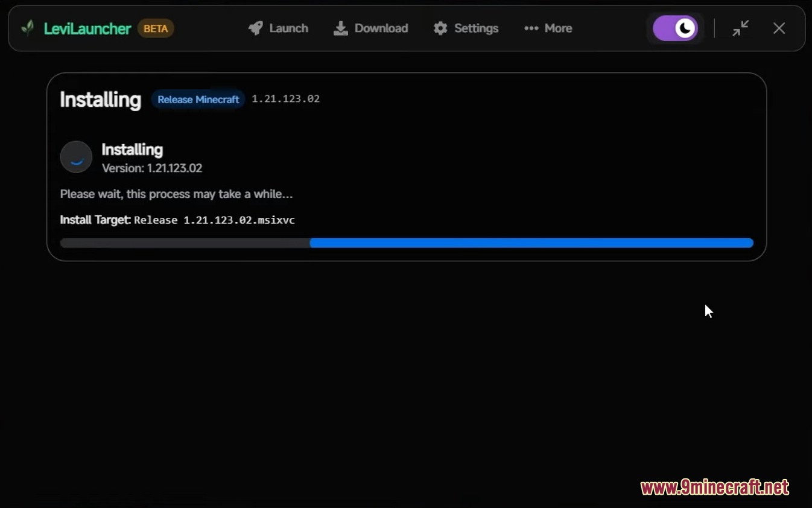The height and width of the screenshot is (508, 812).
Task: Click the orange BETA badge
Action: tap(156, 28)
